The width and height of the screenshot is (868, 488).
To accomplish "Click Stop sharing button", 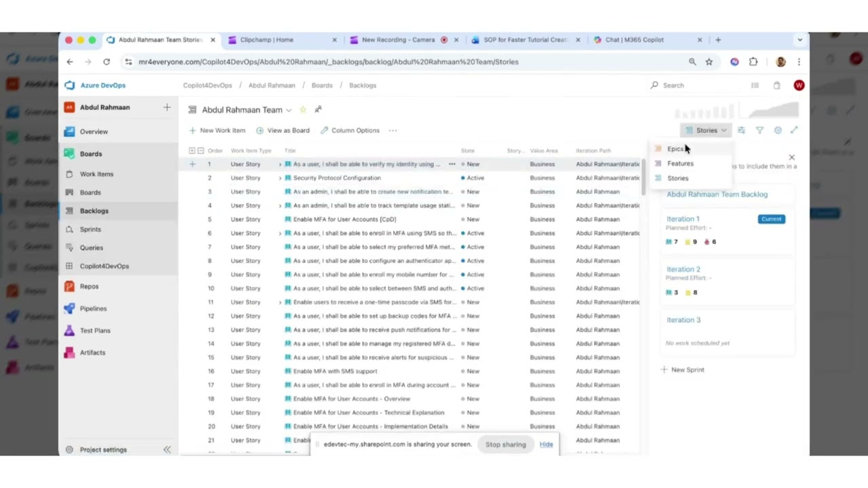I will 505,445.
